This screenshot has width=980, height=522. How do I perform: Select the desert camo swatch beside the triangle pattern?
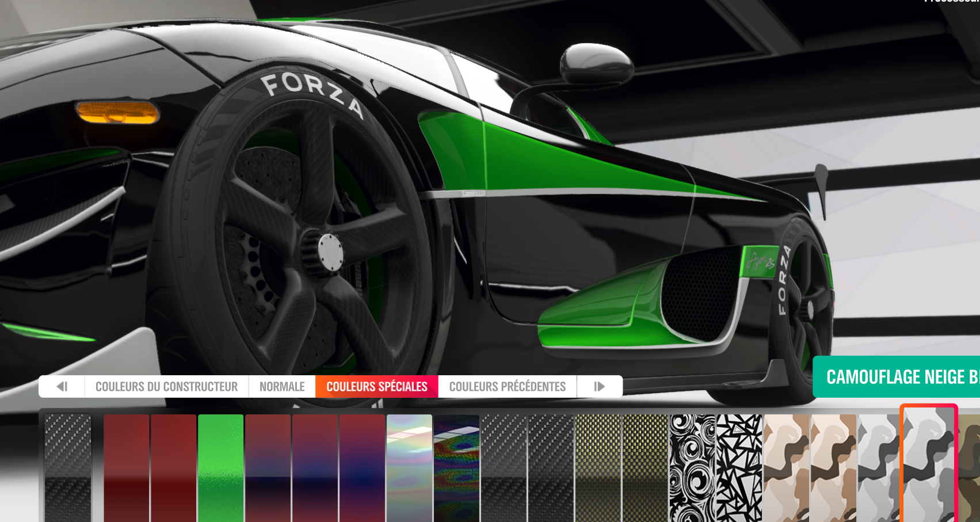pyautogui.click(x=787, y=468)
